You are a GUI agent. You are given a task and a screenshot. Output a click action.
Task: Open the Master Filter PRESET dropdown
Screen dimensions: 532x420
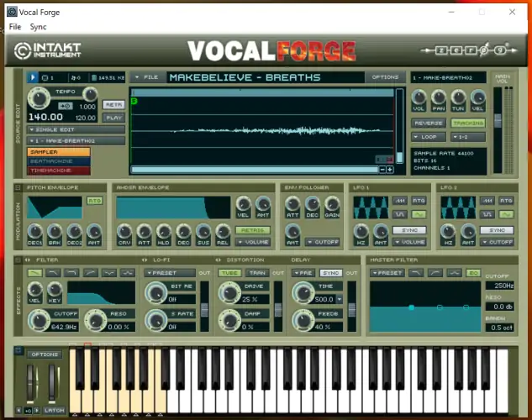coord(387,273)
